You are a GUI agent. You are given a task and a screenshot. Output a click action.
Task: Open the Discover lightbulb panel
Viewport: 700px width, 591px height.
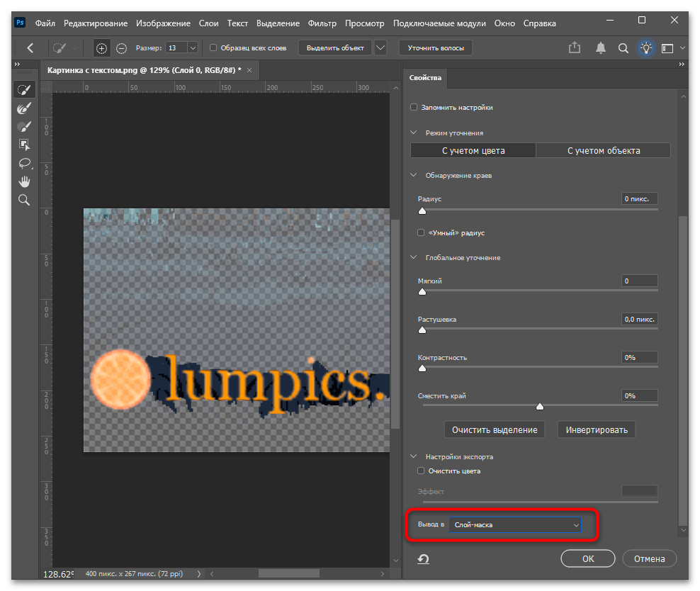tap(646, 47)
